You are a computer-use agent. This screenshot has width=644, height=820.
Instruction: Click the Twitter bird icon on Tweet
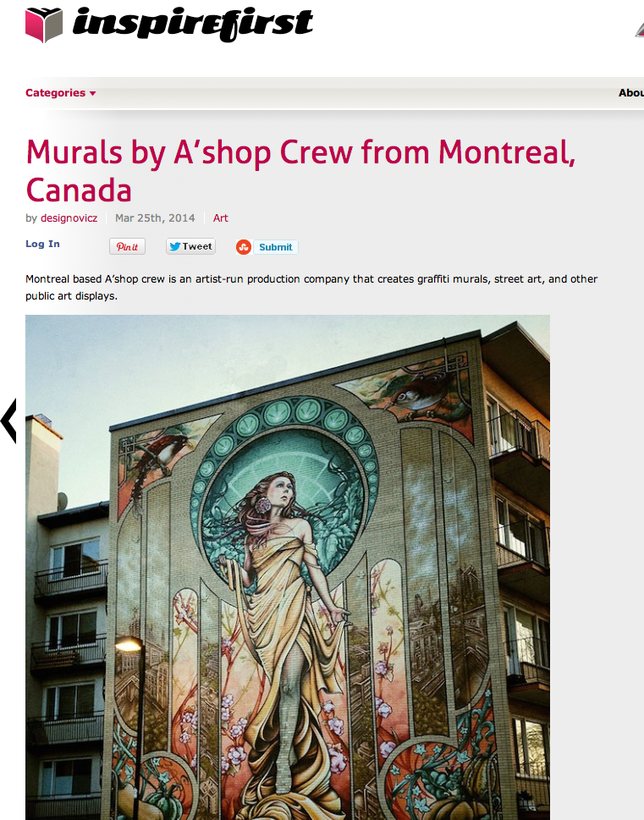click(175, 246)
